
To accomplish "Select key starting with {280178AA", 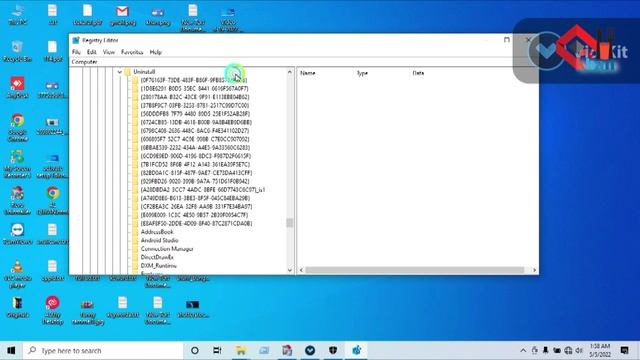I will coord(195,97).
